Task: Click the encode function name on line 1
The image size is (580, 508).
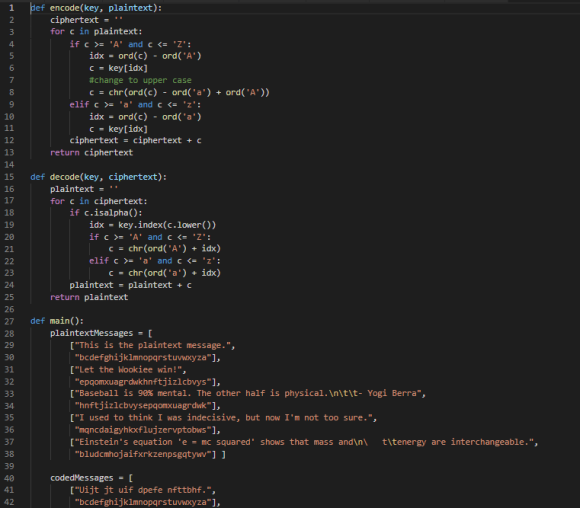Action: [65, 8]
